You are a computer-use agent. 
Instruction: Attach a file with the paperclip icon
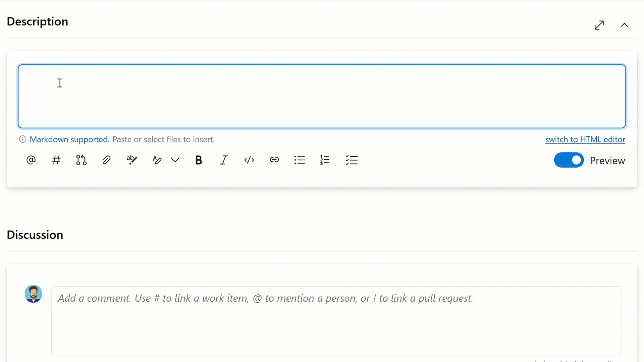coord(106,160)
